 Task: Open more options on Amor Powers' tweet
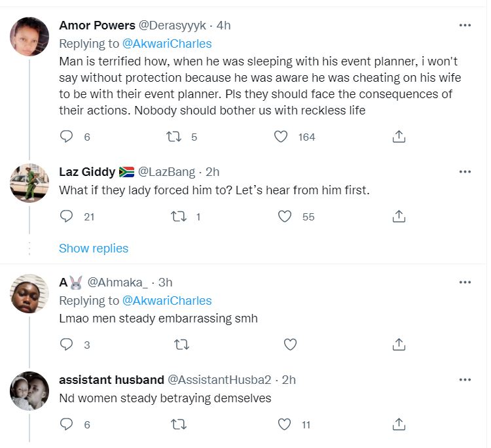[465, 26]
